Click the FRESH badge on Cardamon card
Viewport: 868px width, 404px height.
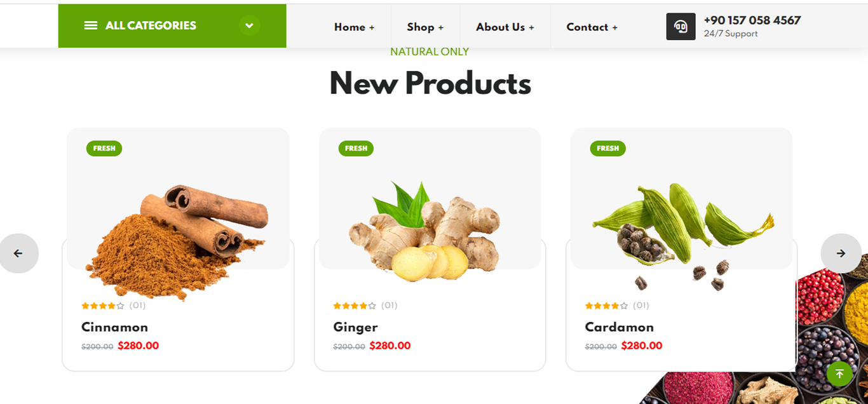(607, 149)
